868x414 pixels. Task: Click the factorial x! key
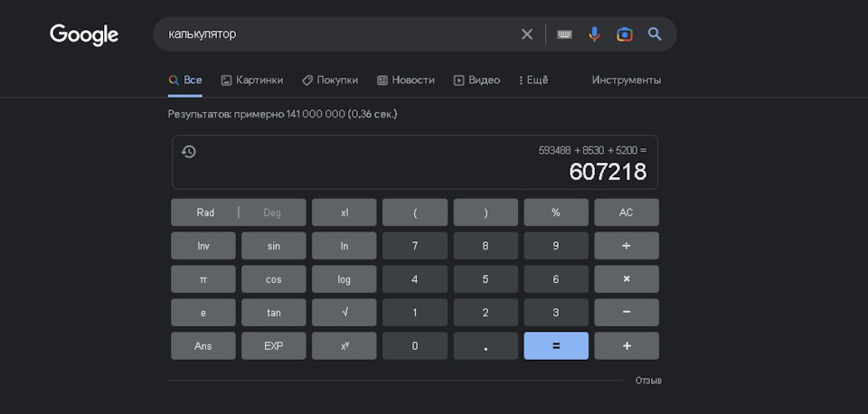click(x=344, y=212)
